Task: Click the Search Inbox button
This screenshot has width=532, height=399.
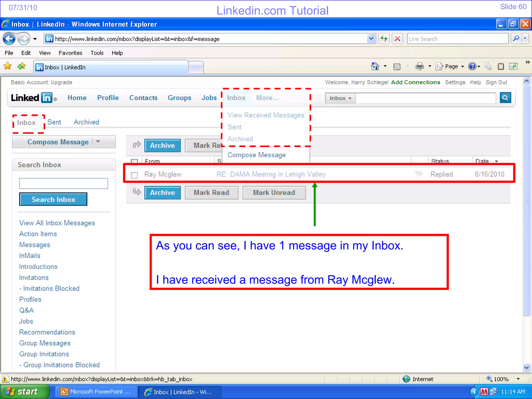Action: tap(53, 199)
